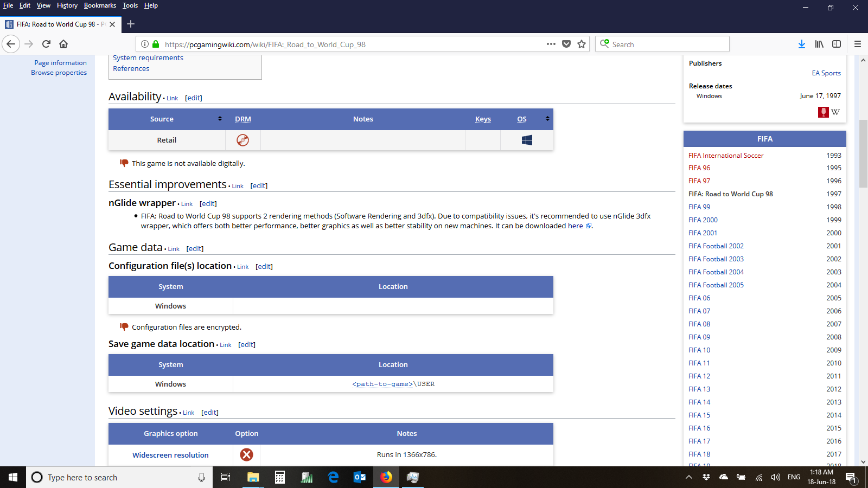Open the Wikipedia icon link in infobox
The image size is (868, 488).
pyautogui.click(x=835, y=112)
